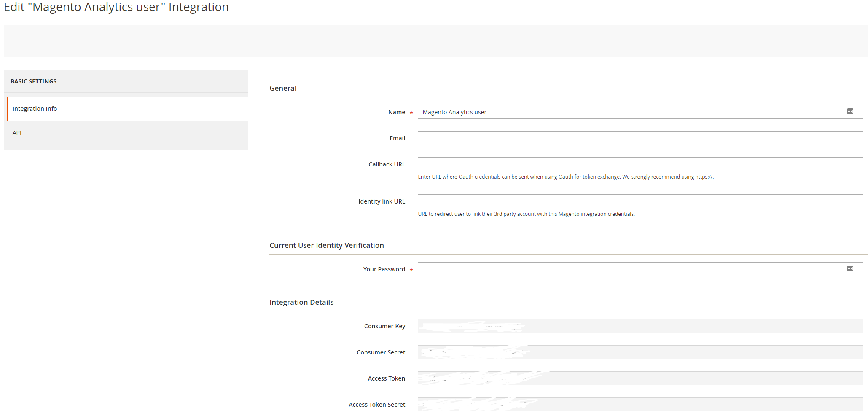
Task: Click inside the Name input field
Action: point(590,112)
